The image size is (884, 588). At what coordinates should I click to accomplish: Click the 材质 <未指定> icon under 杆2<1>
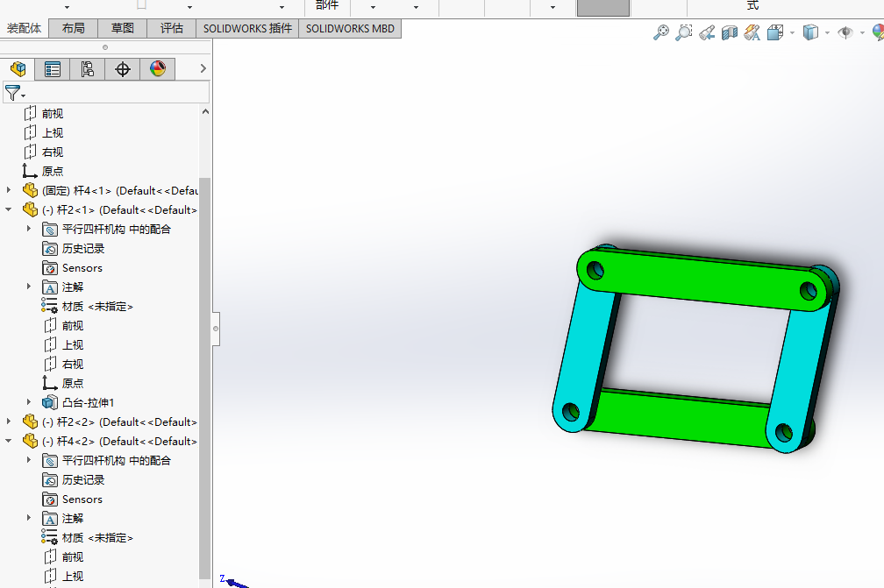point(50,306)
